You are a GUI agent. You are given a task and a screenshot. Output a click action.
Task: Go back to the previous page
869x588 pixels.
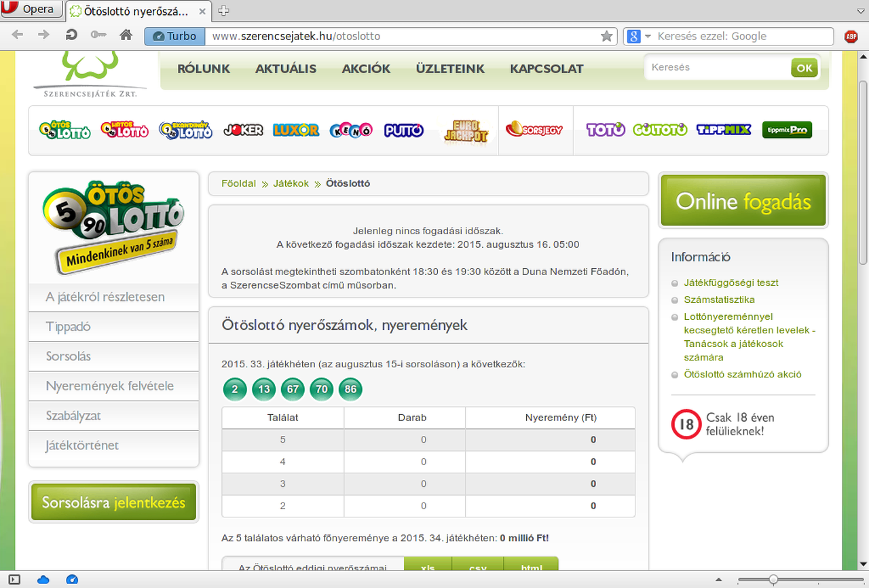click(18, 35)
